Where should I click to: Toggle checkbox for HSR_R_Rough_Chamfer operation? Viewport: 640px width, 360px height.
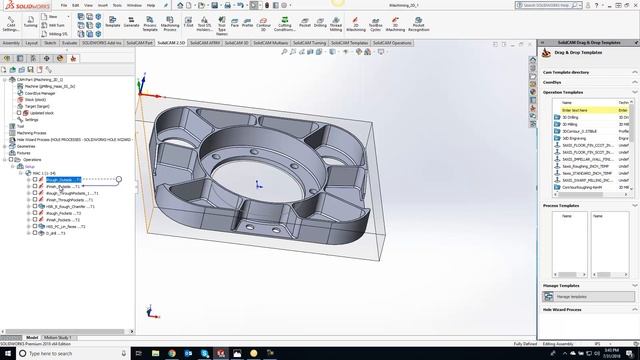click(35, 206)
